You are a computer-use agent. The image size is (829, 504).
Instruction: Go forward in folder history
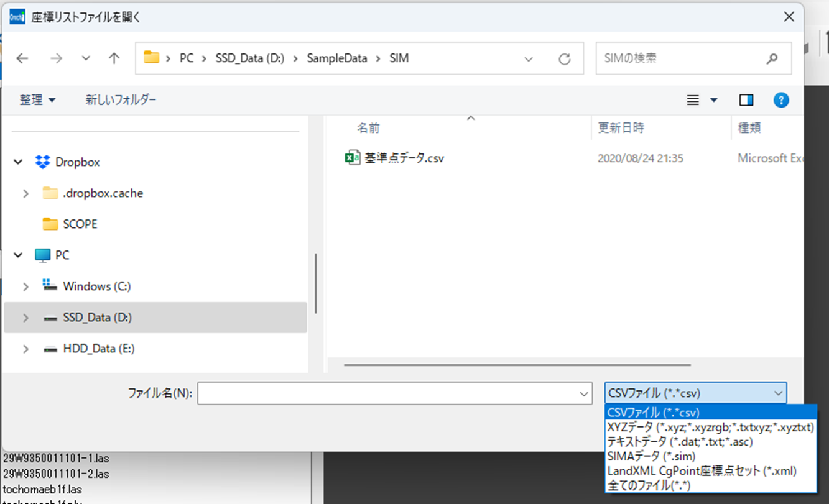[x=57, y=58]
